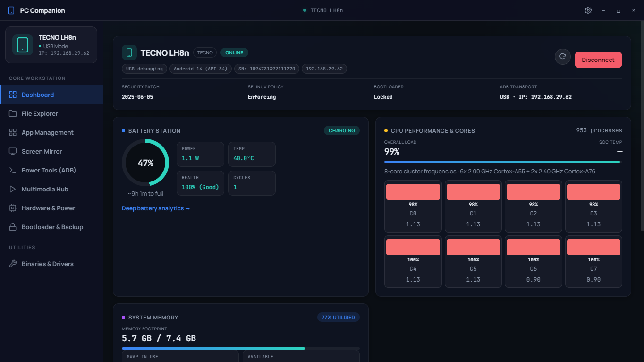Follow the Deep battery analytics link
The height and width of the screenshot is (362, 644).
(156, 208)
